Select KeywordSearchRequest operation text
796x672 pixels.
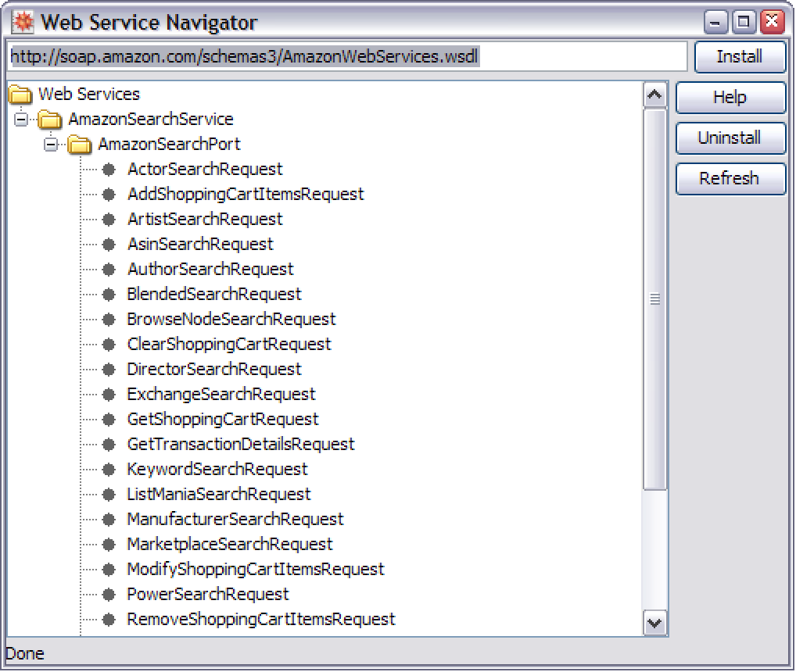pyautogui.click(x=217, y=470)
